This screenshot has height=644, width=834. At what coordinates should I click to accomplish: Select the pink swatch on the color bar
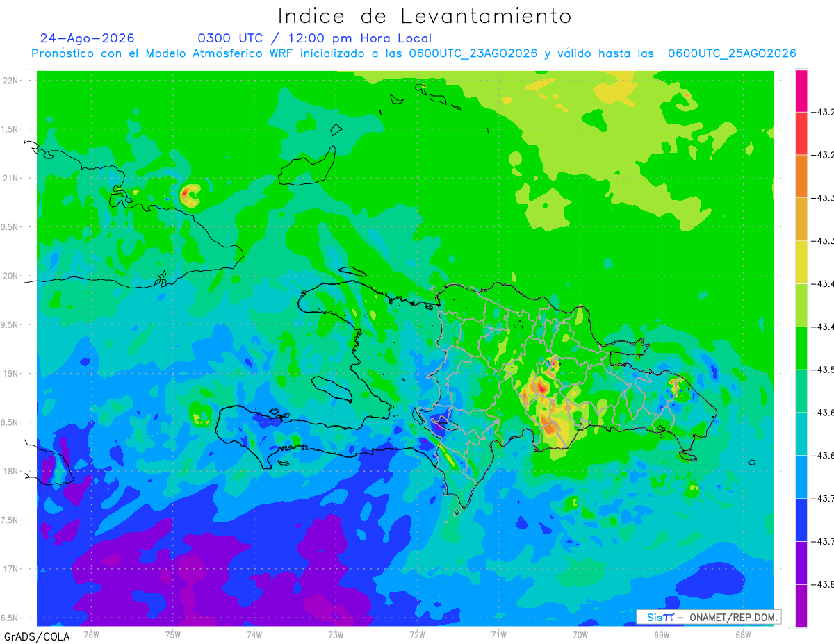(801, 91)
